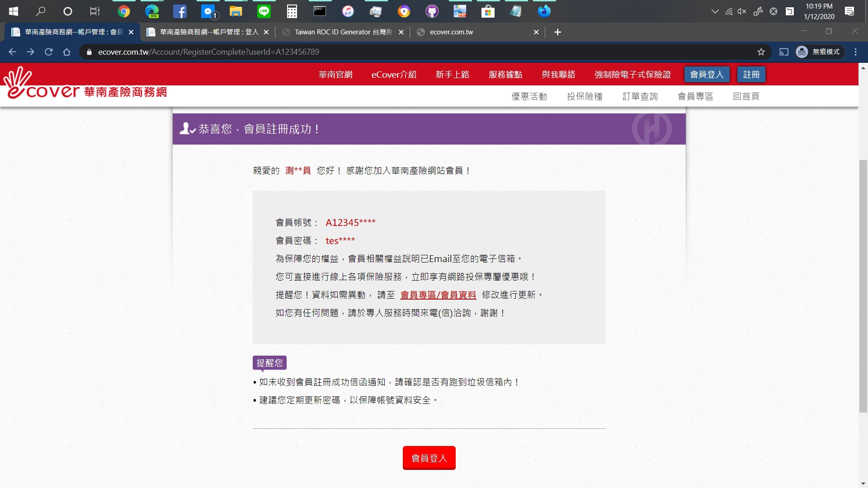Open 強制險電子式保險證 menu item
The height and width of the screenshot is (488, 868).
(632, 75)
